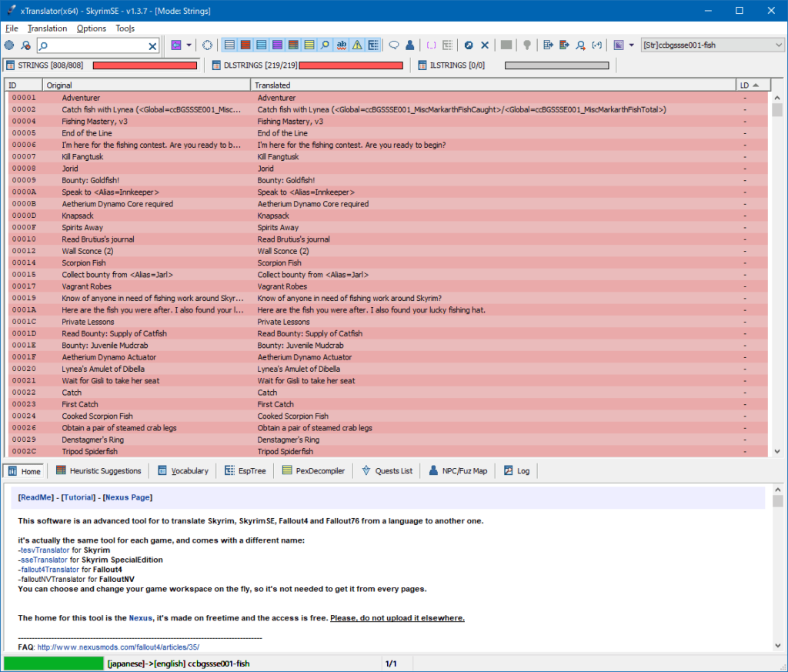Open dropdown arrow next to purple back-arrow

189,45
